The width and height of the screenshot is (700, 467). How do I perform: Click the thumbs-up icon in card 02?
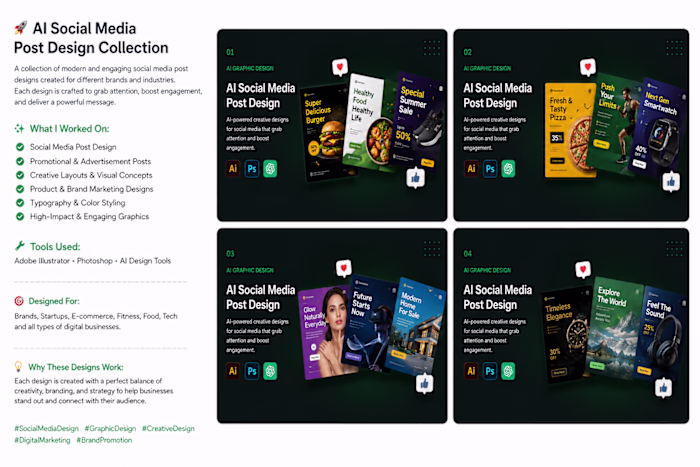coord(671,182)
